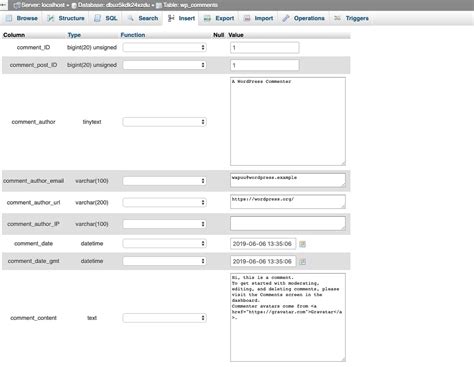Open function dropdown for comment_author_email
This screenshot has height=367, width=474.
pyautogui.click(x=165, y=181)
